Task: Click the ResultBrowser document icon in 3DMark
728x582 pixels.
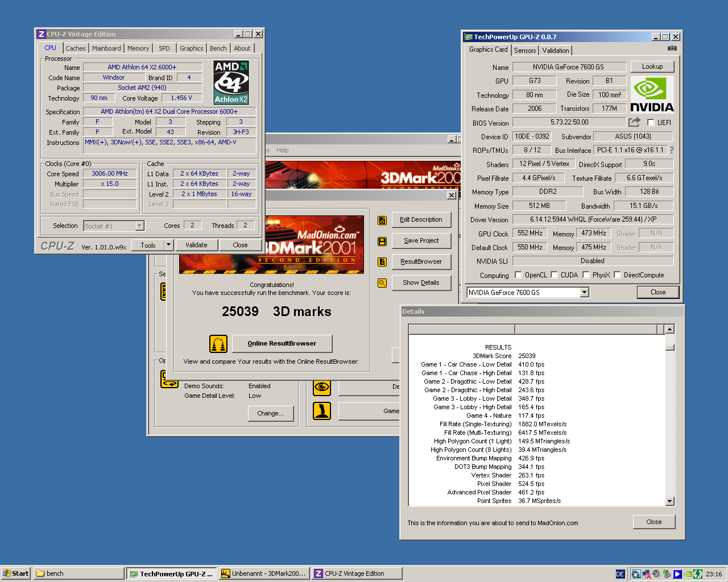Action: point(382,262)
